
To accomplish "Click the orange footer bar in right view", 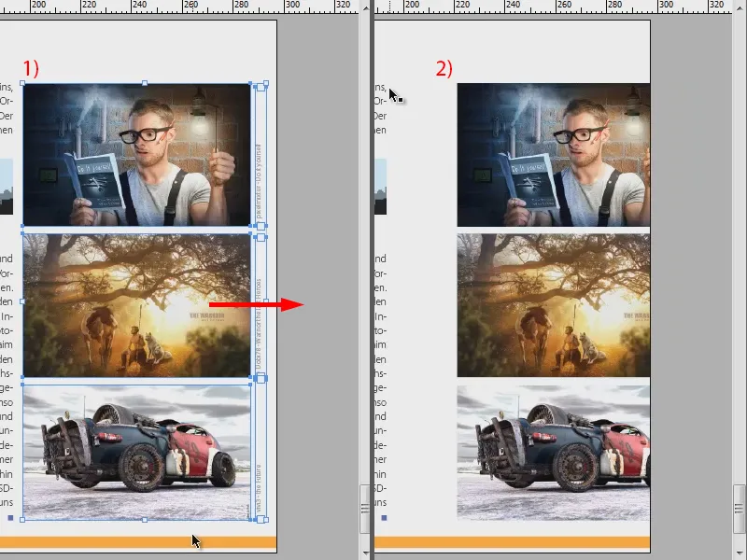I will pos(512,542).
